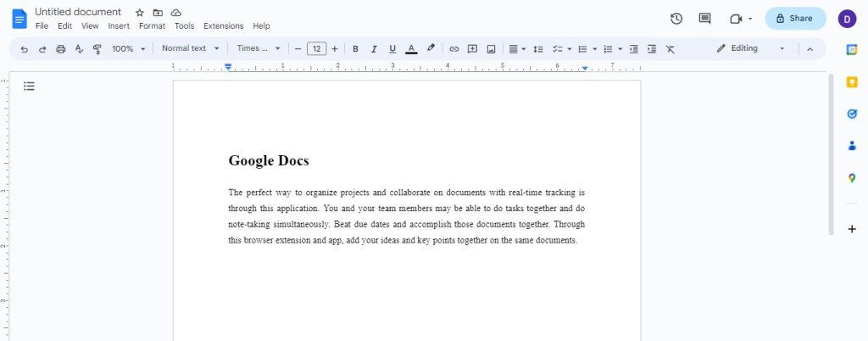Screen dimensions: 868x341
Task: Expand the video meeting options arrow
Action: 751,19
